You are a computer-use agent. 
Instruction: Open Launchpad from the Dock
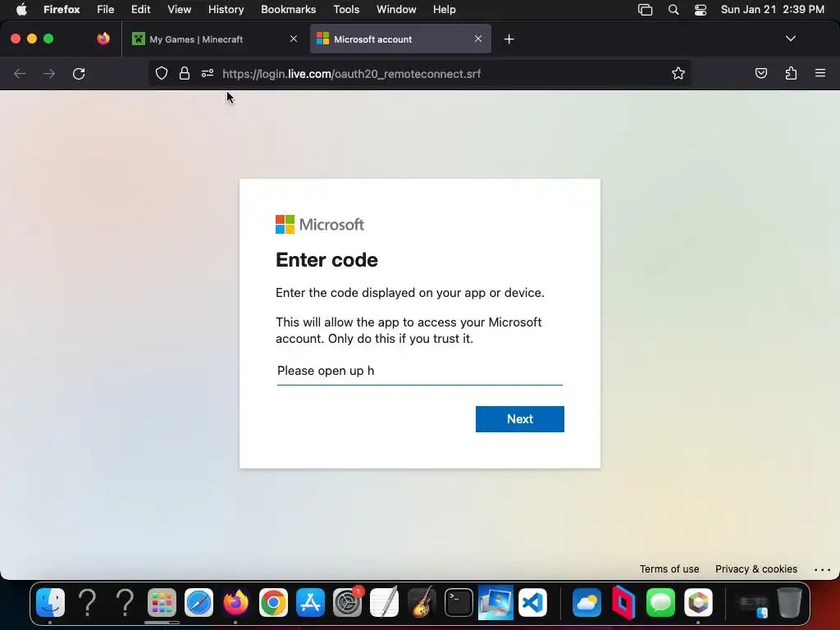[x=162, y=603]
